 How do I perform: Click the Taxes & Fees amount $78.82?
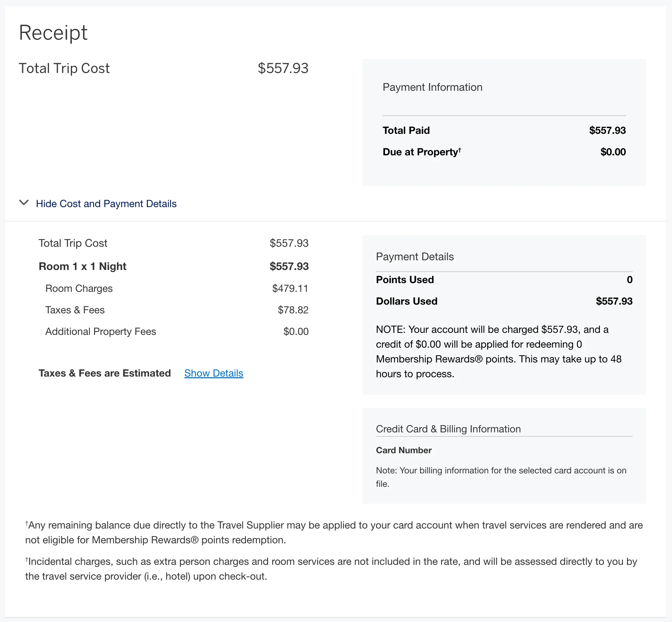[x=293, y=310]
